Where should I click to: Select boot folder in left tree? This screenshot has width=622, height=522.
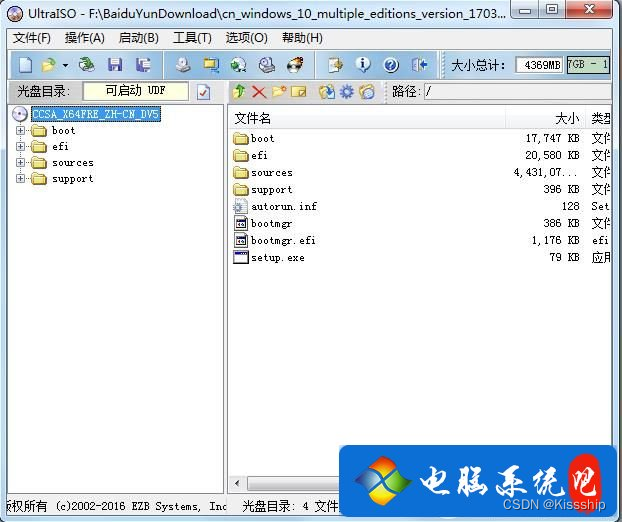coord(63,130)
